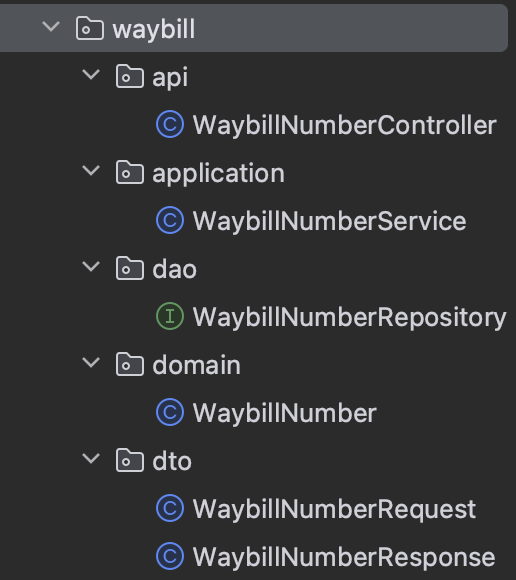Open WaybillNumberResponse file

pos(344,557)
